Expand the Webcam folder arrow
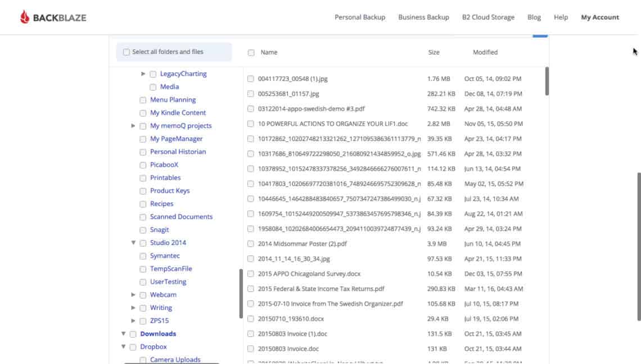This screenshot has width=641, height=364. 133,294
